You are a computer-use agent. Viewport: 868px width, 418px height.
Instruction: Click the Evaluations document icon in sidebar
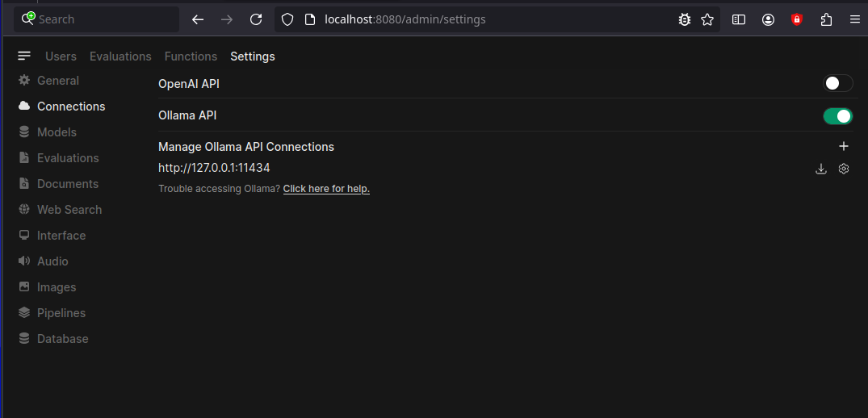click(x=23, y=157)
